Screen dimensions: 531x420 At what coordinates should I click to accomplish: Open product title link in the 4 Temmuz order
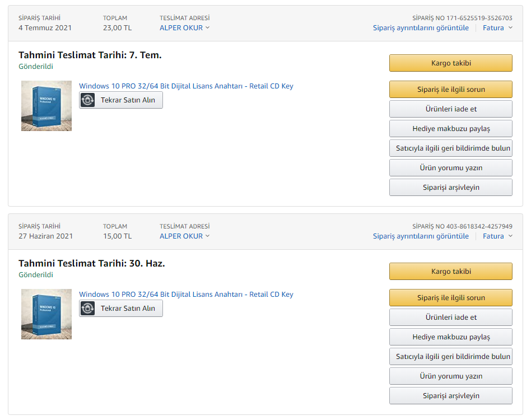(x=186, y=86)
